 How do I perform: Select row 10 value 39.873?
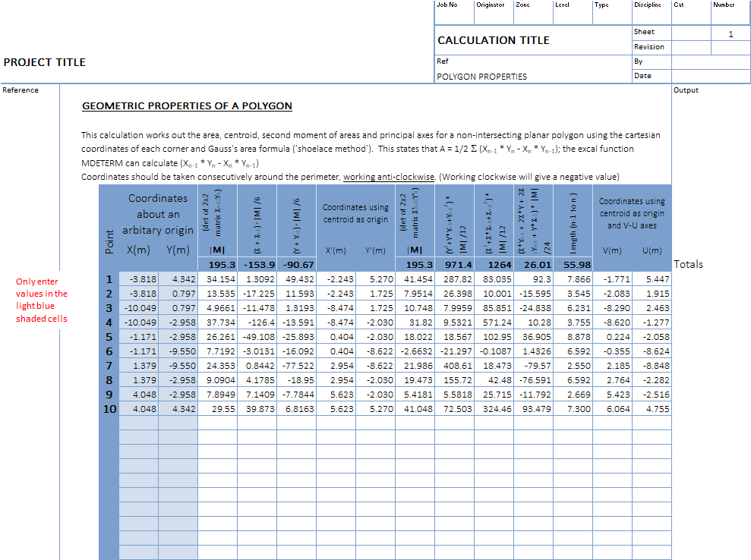click(x=257, y=409)
